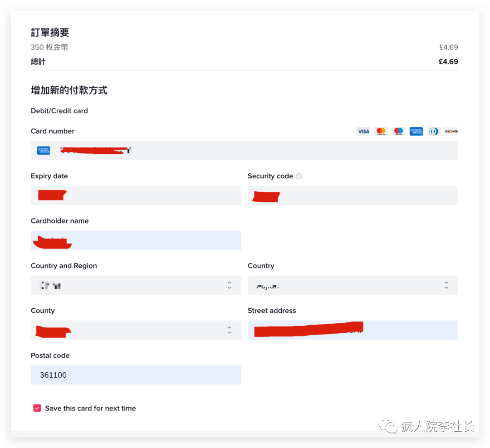This screenshot has height=448, width=490.
Task: Open the Country and Region dropdown
Action: click(x=136, y=285)
